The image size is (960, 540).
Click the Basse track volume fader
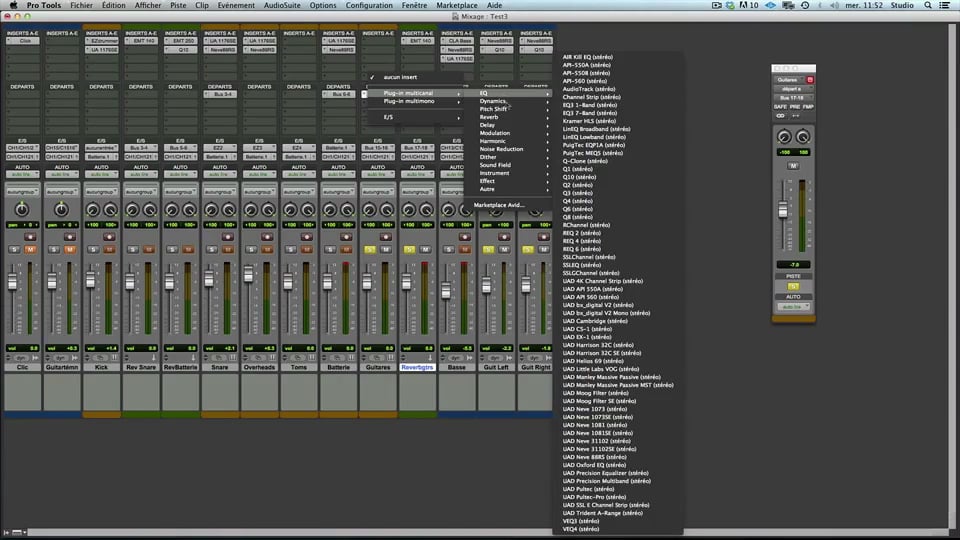coord(446,289)
